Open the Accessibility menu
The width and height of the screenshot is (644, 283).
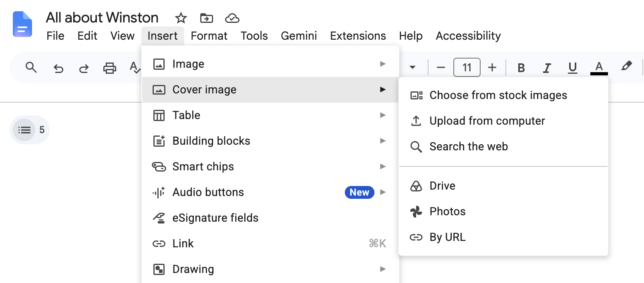coord(468,36)
